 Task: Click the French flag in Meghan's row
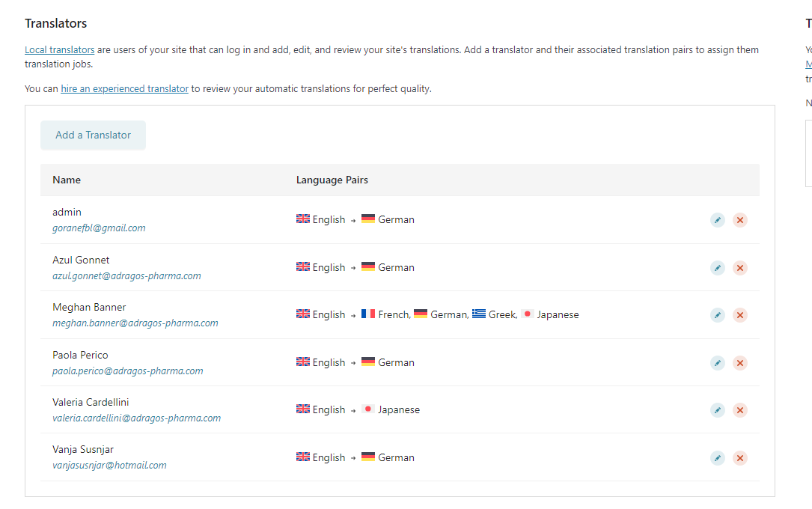point(368,314)
